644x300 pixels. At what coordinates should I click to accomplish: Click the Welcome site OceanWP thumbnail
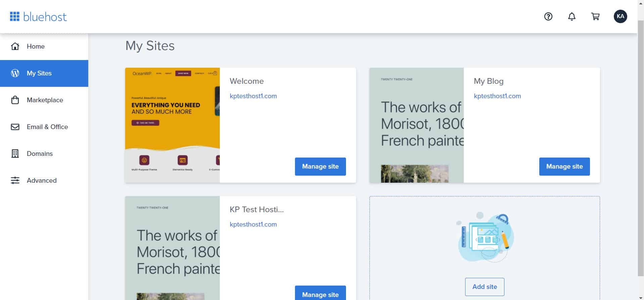tap(172, 125)
